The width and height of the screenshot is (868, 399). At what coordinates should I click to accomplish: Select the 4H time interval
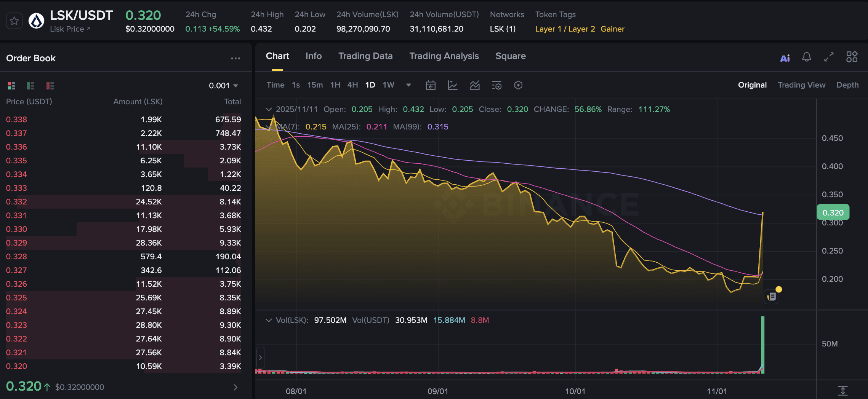352,85
